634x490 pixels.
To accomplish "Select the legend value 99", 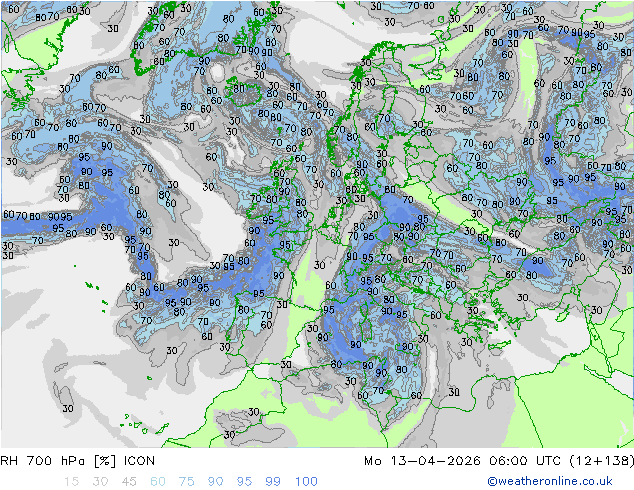I will (x=273, y=482).
